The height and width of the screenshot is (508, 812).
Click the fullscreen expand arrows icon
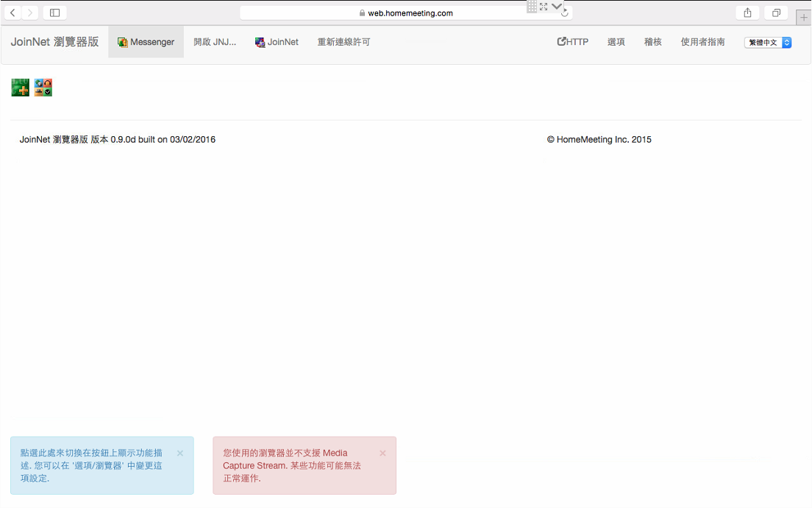coord(544,7)
